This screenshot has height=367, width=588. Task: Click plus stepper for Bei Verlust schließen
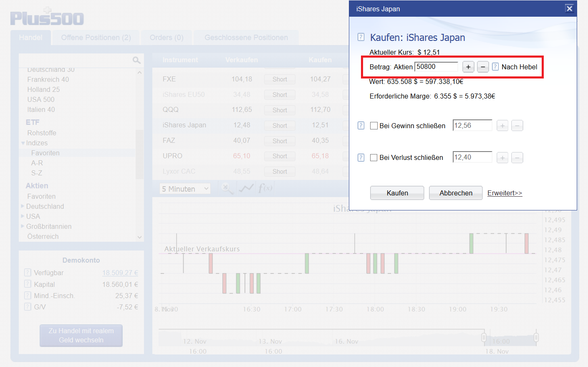click(x=502, y=158)
